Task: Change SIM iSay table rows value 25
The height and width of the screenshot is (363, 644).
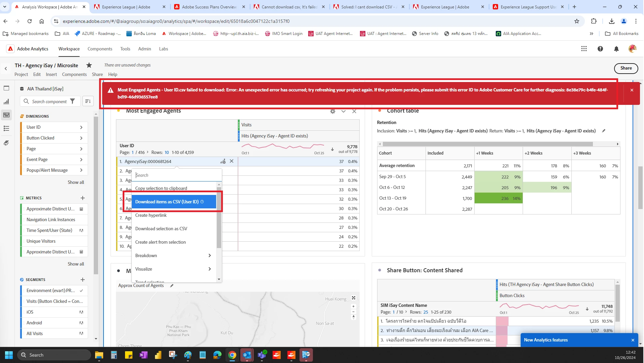Action: 426,312
